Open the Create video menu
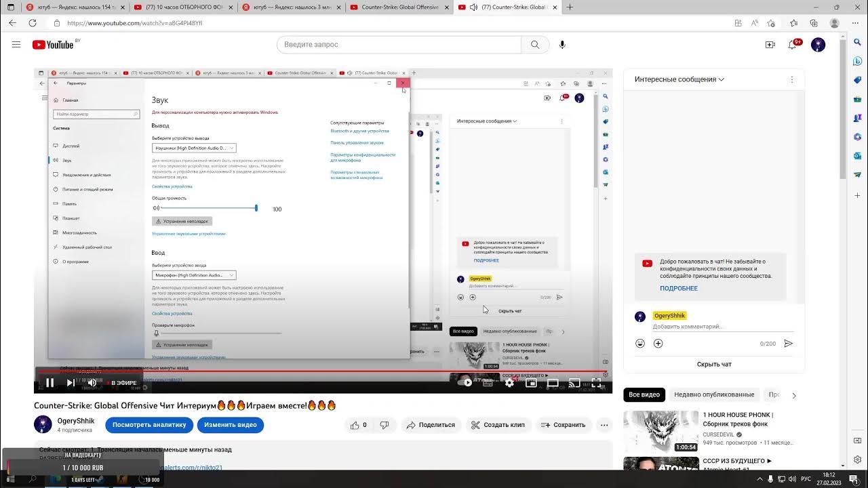868x488 pixels. (770, 45)
